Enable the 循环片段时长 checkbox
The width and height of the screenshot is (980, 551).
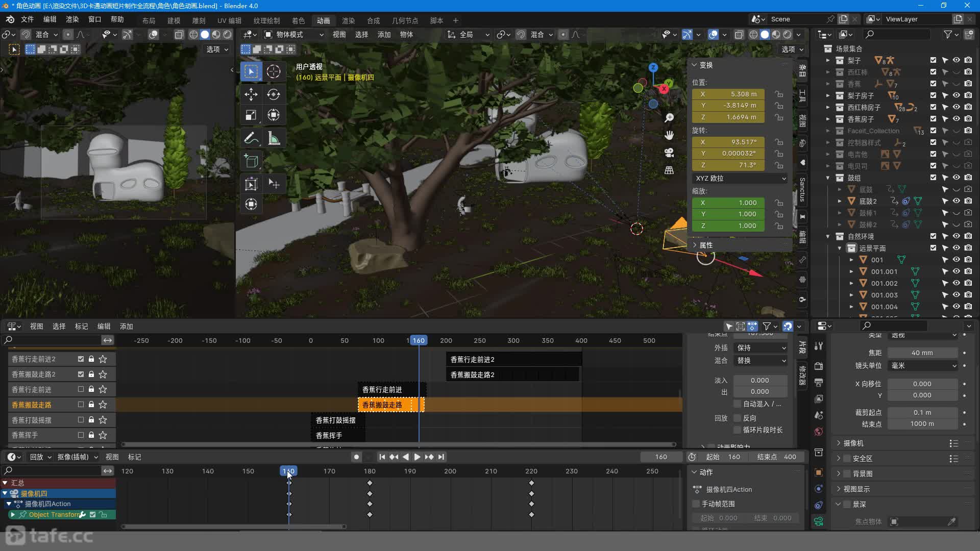[737, 430]
